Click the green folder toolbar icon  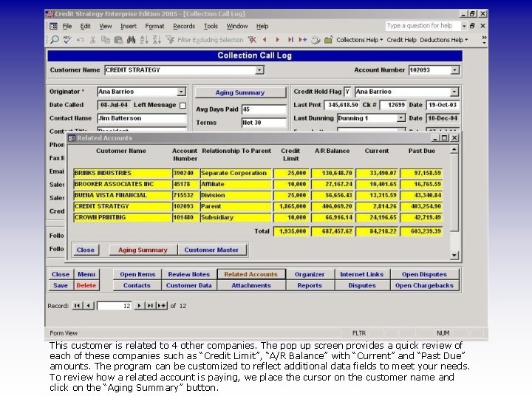click(328, 40)
